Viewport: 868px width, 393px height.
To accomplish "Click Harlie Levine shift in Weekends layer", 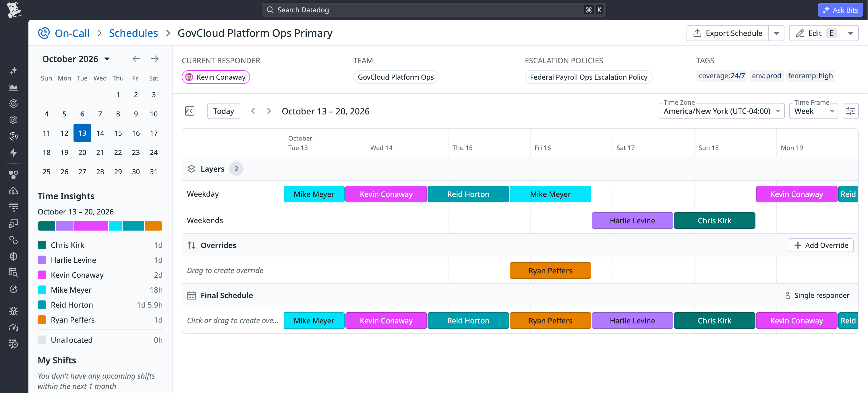I will coord(632,221).
